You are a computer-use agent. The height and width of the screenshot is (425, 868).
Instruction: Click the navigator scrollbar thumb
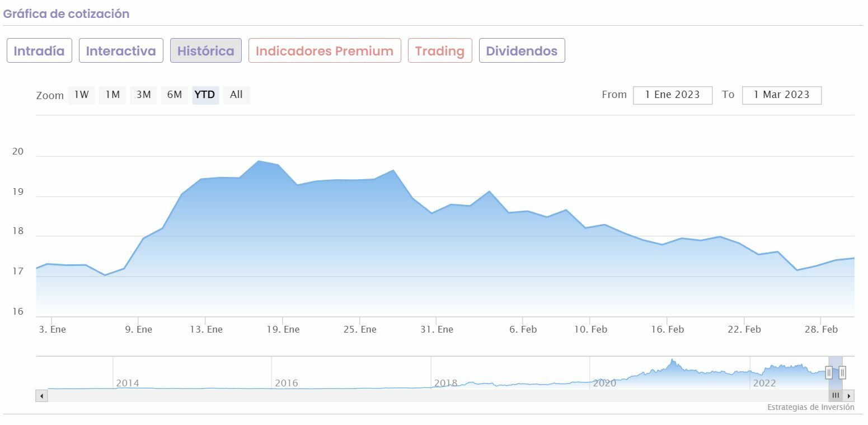pos(836,396)
